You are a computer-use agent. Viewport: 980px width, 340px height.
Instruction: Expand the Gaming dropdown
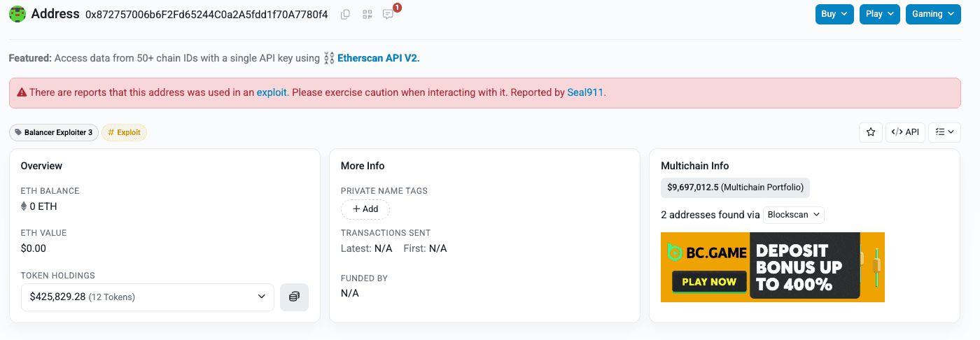point(932,14)
